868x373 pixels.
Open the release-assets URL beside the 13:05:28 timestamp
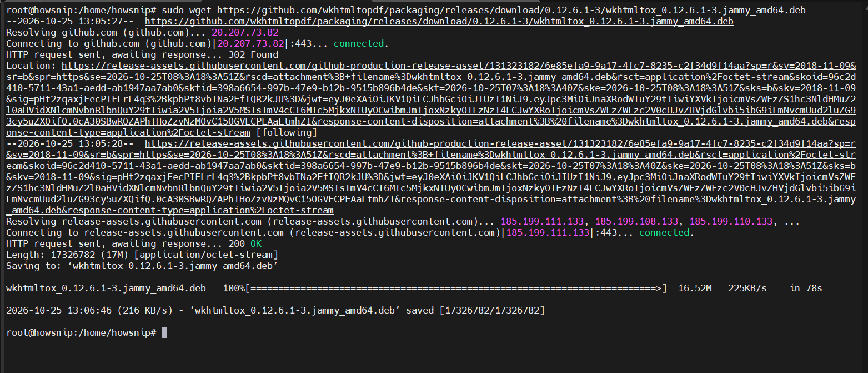click(x=431, y=177)
